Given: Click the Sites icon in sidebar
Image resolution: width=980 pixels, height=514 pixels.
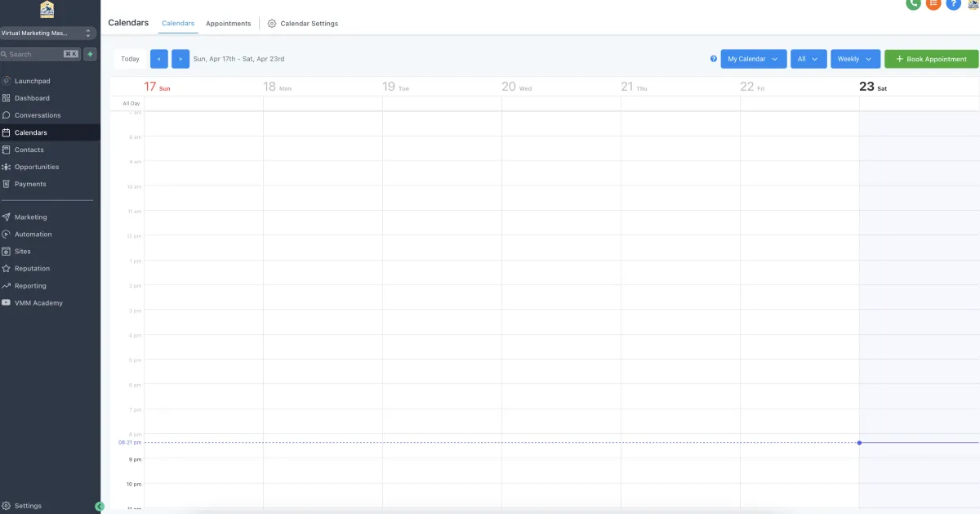Looking at the screenshot, I should (7, 252).
